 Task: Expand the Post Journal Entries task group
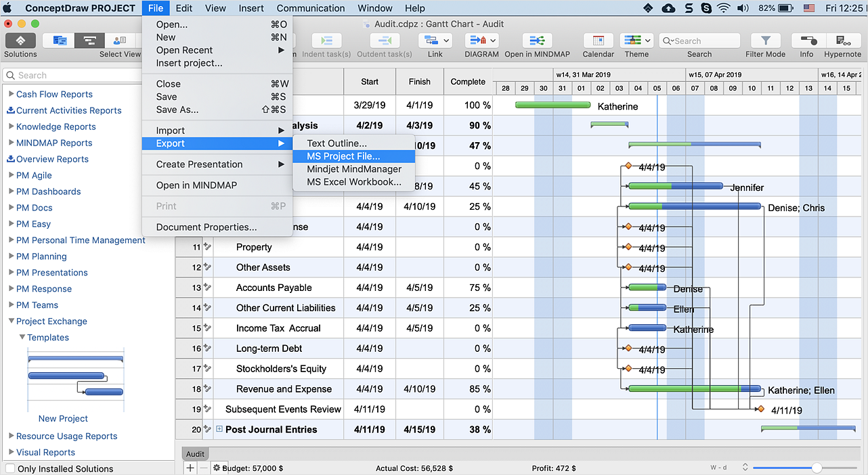click(x=219, y=430)
